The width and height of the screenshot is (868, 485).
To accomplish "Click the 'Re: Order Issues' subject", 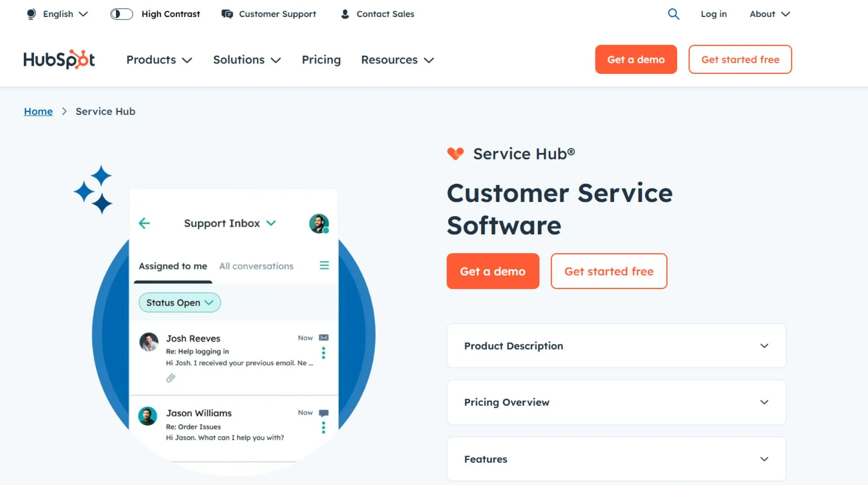I will [193, 427].
